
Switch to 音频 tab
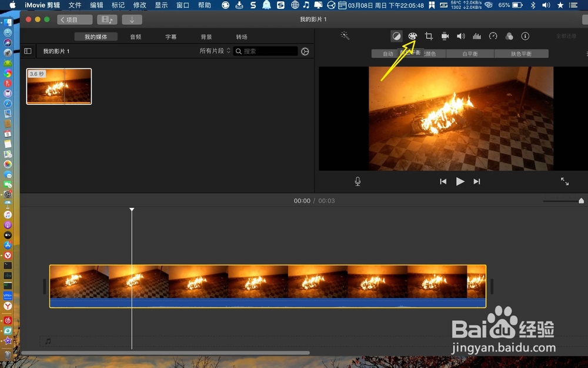click(136, 37)
